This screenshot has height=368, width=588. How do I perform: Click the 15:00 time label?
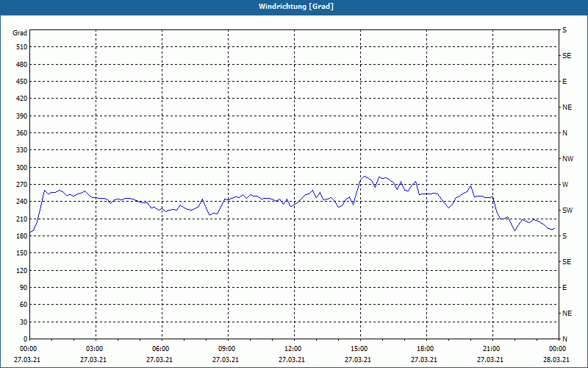tap(359, 349)
